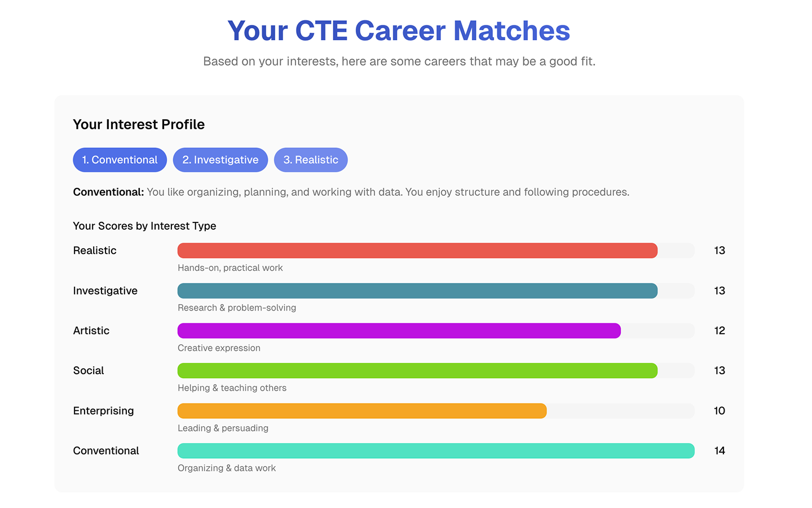Select the '3. Realistic' interest pill

[311, 160]
